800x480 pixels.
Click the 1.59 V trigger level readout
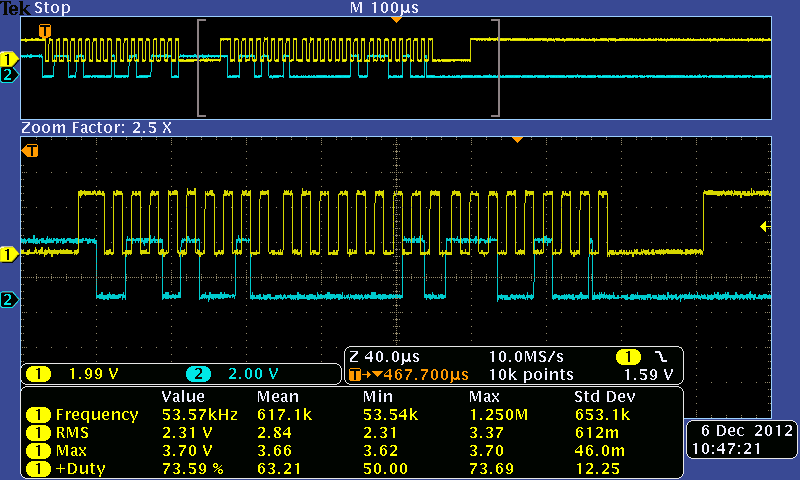(x=648, y=375)
